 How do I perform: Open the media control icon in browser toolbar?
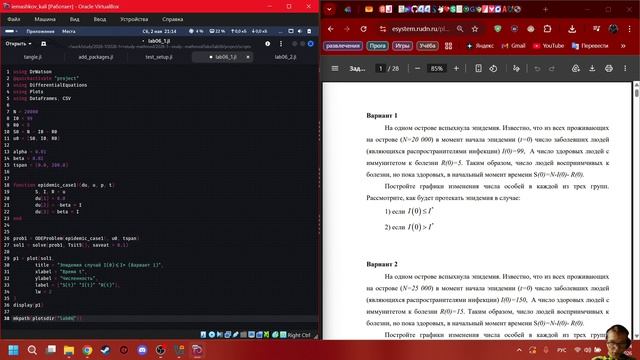coord(596,29)
